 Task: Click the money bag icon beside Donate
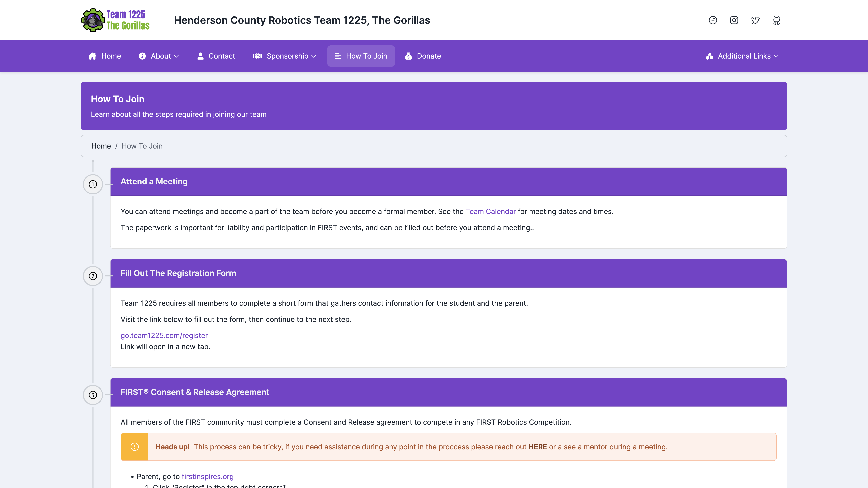tap(408, 56)
